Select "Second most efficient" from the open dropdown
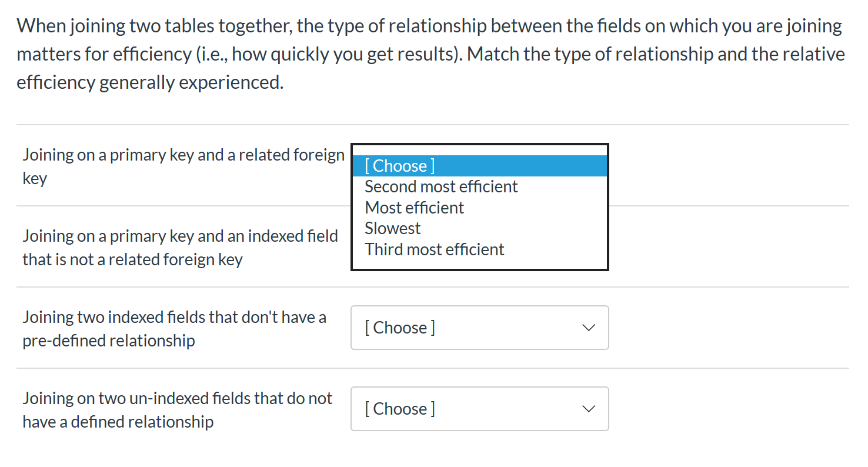Viewport: 868px width, 467px height. 441,186
